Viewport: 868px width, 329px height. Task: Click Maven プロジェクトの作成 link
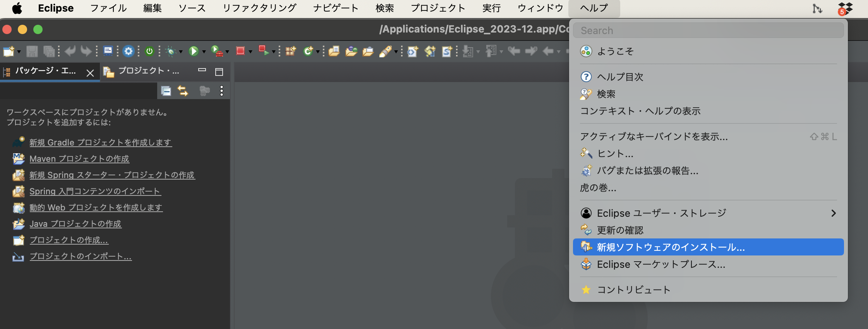click(x=79, y=159)
